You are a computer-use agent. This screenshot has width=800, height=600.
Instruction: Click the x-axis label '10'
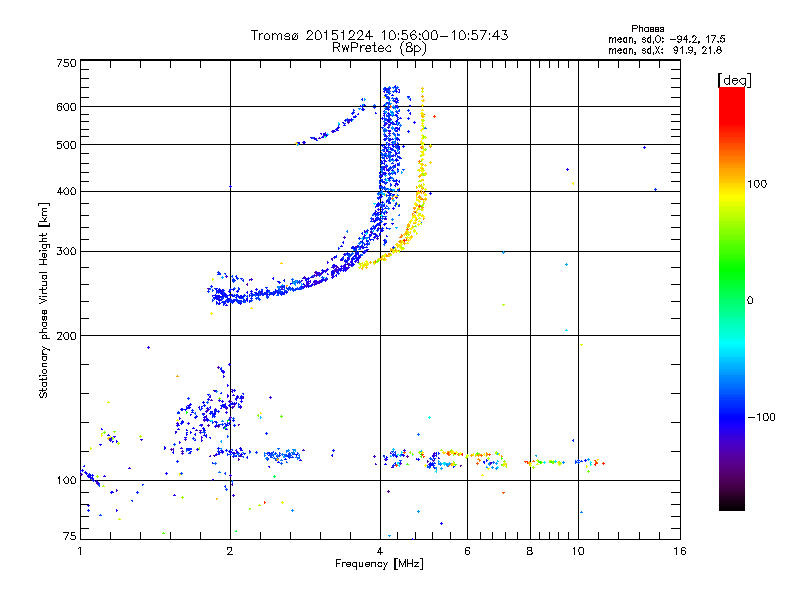click(x=578, y=551)
